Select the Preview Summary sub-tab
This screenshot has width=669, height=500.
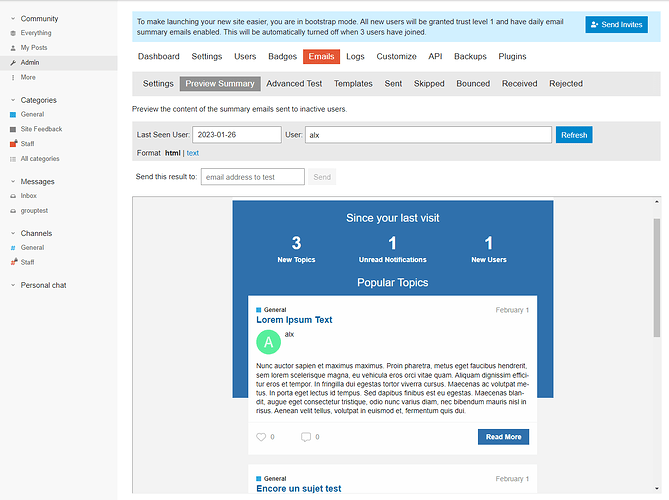coord(220,84)
